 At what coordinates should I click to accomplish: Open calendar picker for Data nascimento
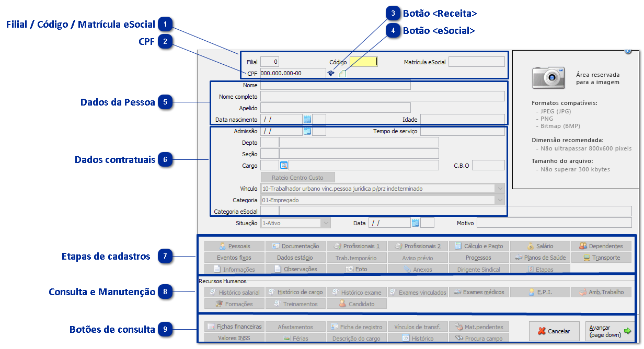(x=307, y=119)
